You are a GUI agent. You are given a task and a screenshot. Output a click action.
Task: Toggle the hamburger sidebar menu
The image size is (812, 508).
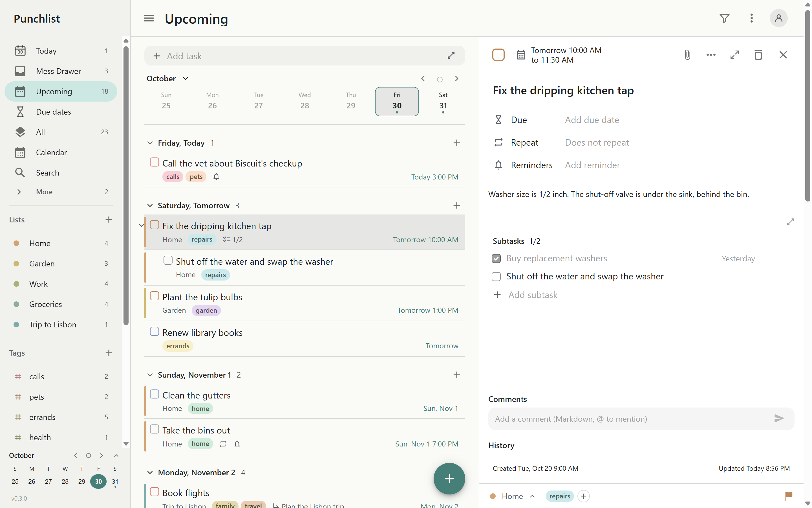149,18
